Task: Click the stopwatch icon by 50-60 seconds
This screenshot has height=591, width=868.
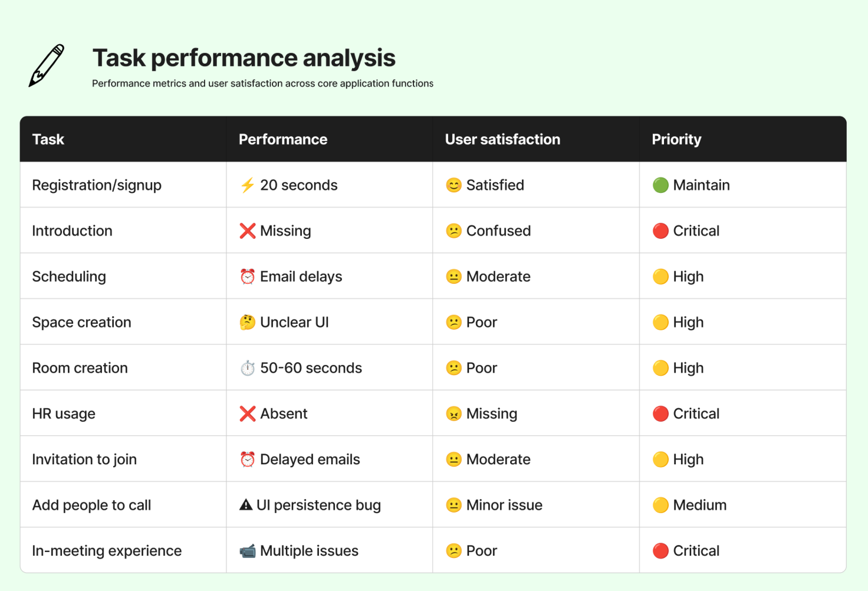Action: pos(248,368)
